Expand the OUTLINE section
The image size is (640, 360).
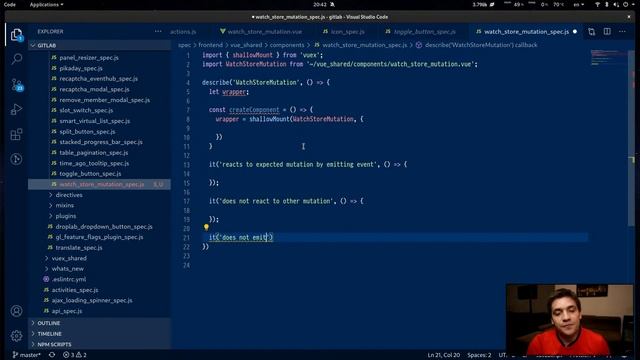[x=99, y=323]
